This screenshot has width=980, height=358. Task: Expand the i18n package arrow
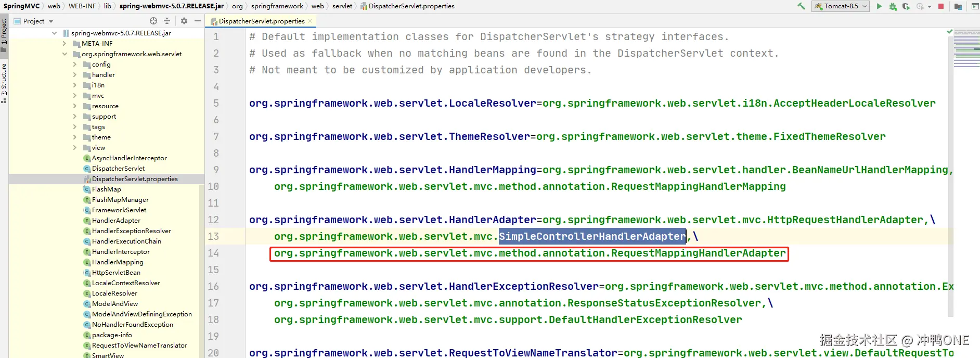point(75,85)
